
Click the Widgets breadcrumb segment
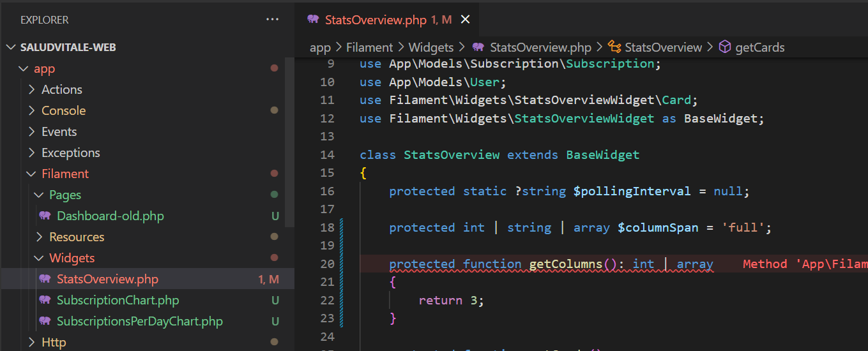coord(430,47)
